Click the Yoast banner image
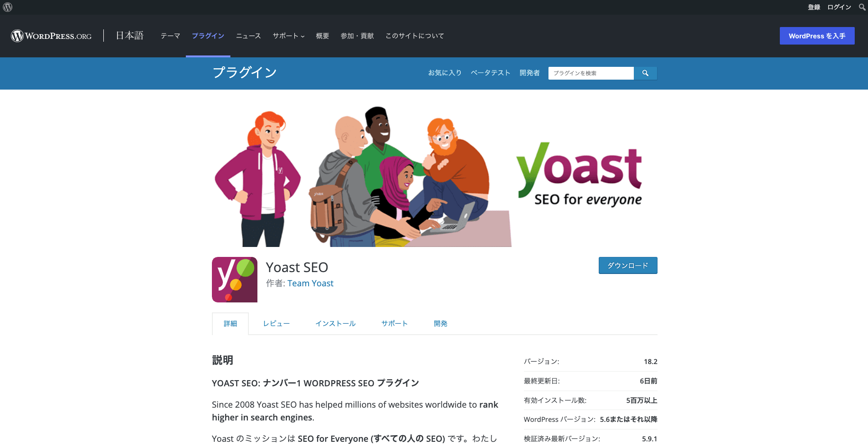The height and width of the screenshot is (447, 868). 434,176
